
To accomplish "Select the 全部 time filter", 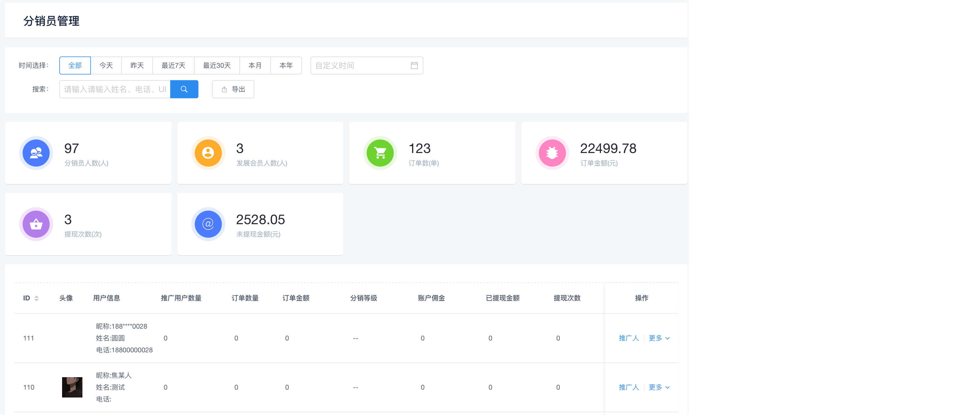I will (x=75, y=65).
